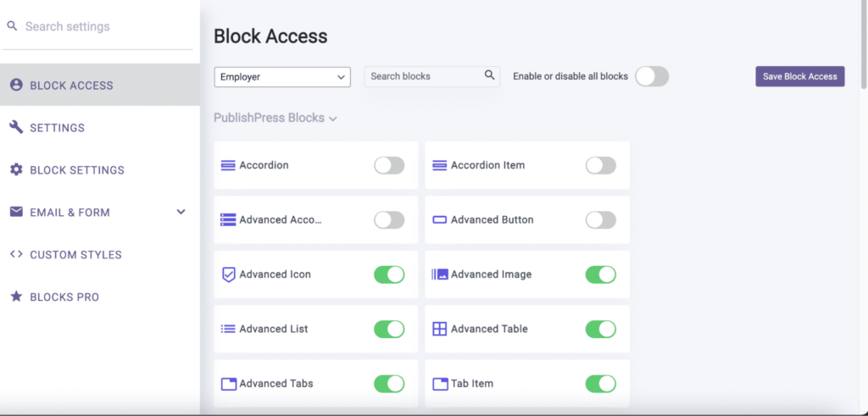Viewport: 868px width, 416px height.
Task: Collapse the PublishPress Blocks section
Action: tap(275, 118)
